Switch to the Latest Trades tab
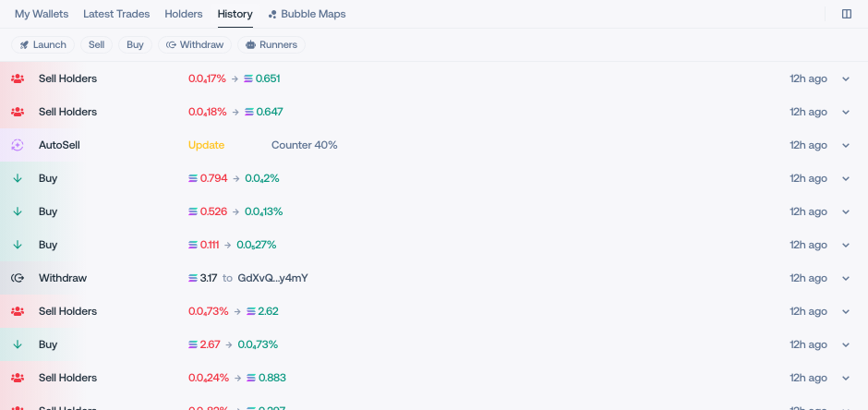The height and width of the screenshot is (410, 868). pyautogui.click(x=116, y=14)
